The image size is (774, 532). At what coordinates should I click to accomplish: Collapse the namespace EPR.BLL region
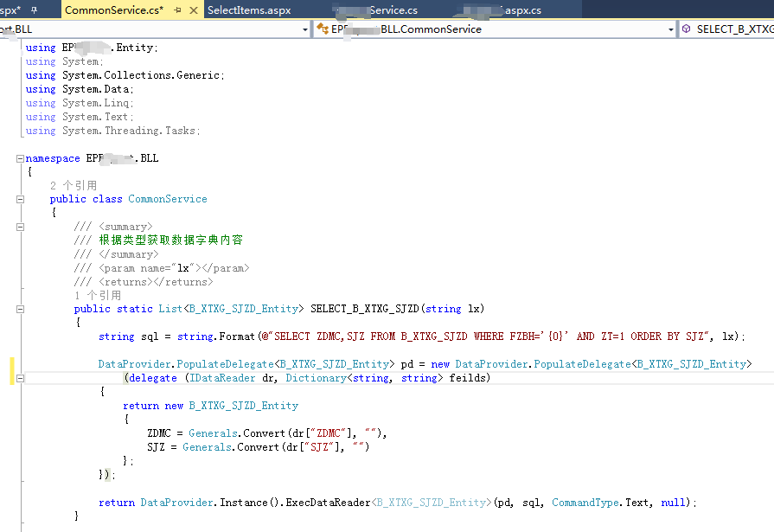point(19,157)
